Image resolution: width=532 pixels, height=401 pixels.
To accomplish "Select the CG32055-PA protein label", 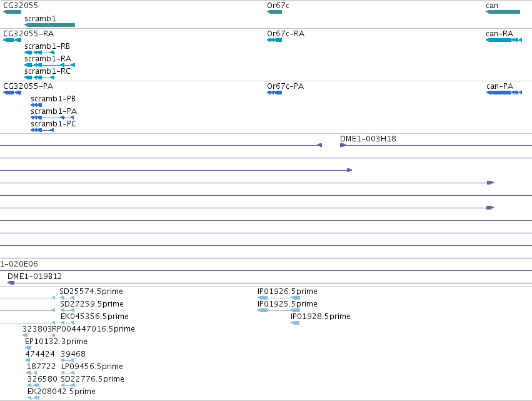I will tap(28, 86).
